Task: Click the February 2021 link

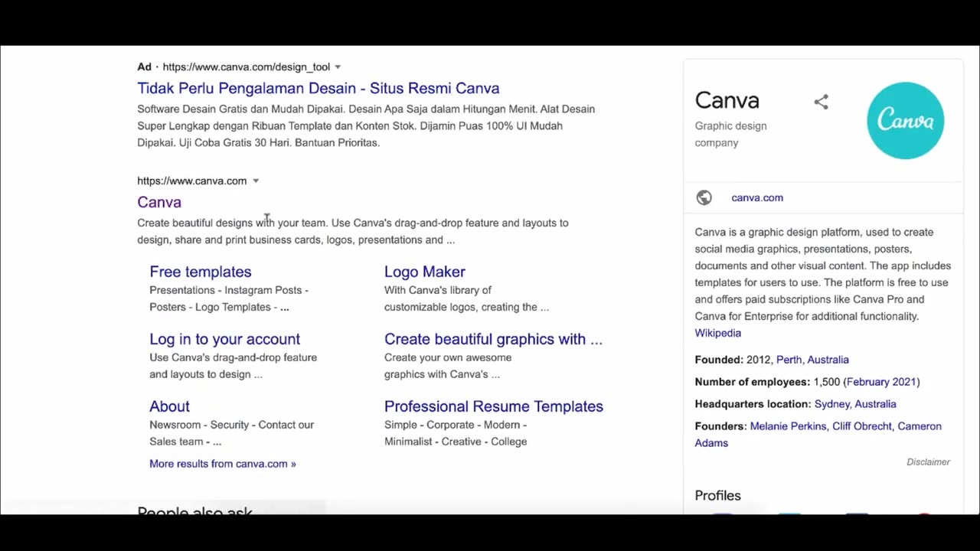Action: [x=881, y=382]
